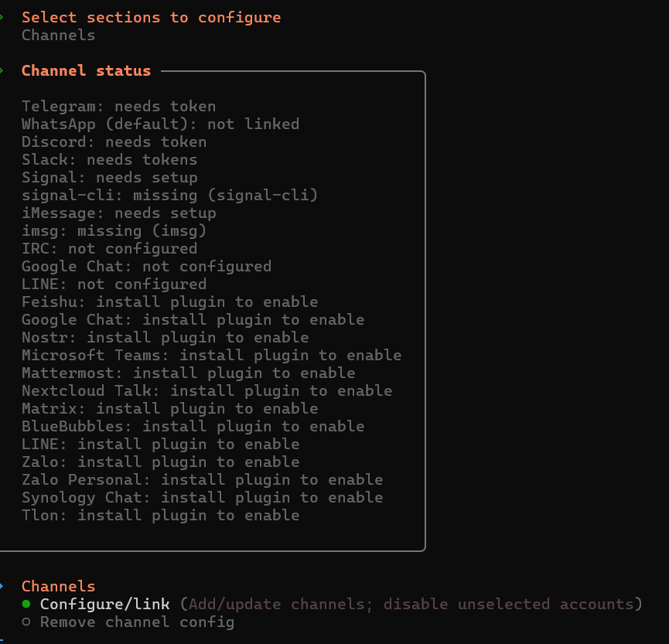Choose "Remove channel config"
This screenshot has height=644, width=669.
point(136,622)
